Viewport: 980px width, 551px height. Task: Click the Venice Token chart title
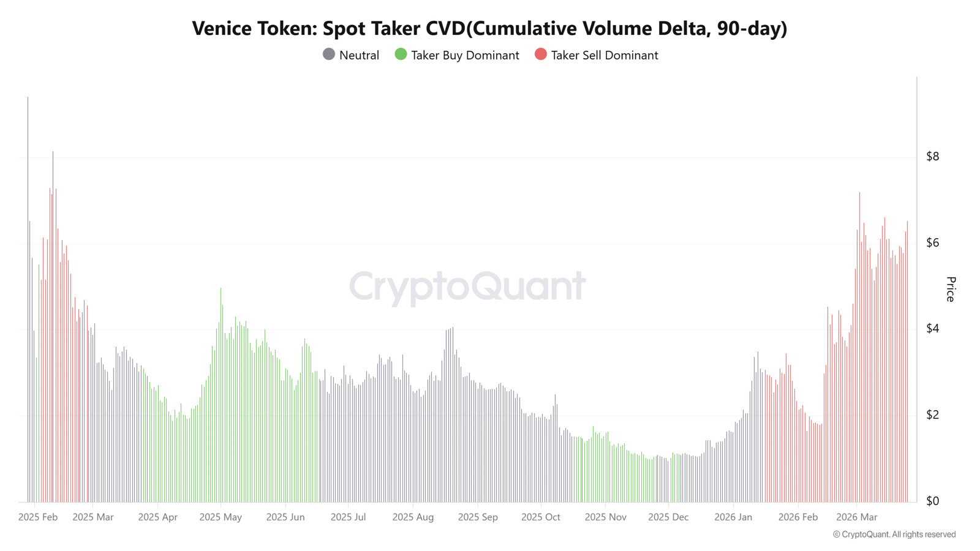point(489,28)
